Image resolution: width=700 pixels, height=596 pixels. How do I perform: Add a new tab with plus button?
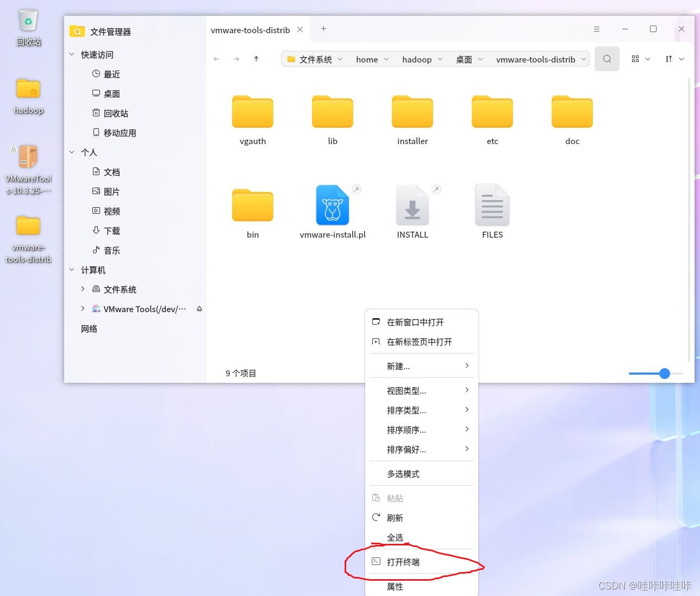coord(323,29)
